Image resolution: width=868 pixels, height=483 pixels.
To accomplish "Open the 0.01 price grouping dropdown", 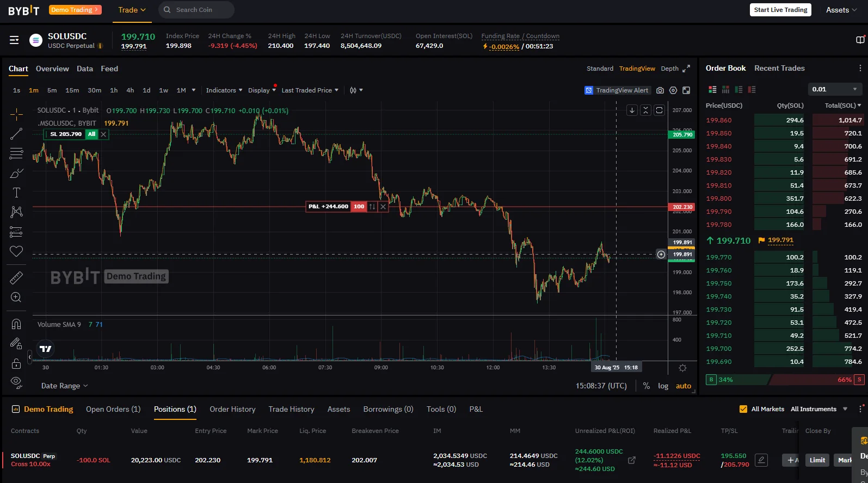I will click(x=835, y=89).
